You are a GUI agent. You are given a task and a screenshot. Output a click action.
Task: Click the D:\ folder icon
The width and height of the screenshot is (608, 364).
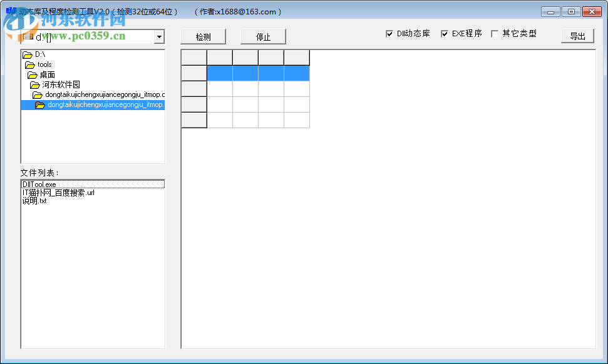pyautogui.click(x=28, y=54)
